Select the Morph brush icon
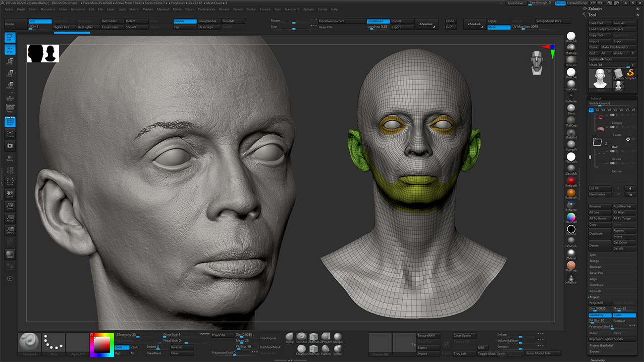The width and height of the screenshot is (644, 362). (338, 338)
